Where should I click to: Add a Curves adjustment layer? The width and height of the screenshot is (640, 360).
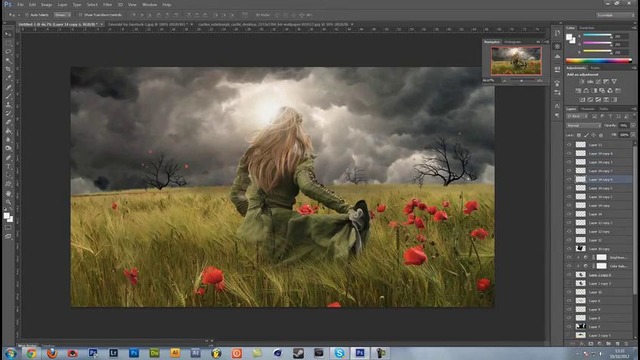[598, 82]
